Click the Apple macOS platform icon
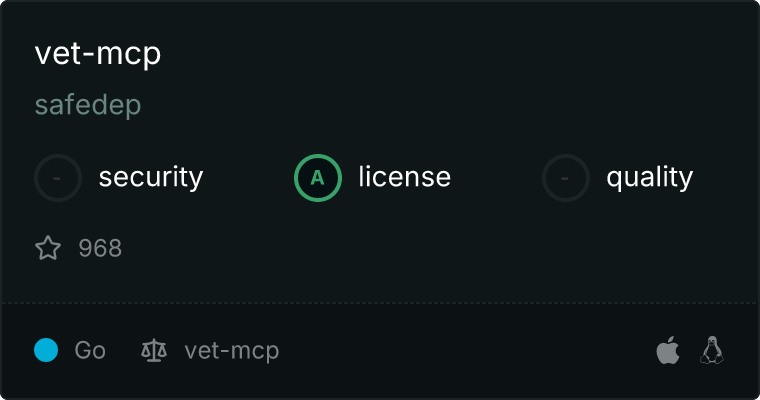Viewport: 760px width, 400px height. coord(668,350)
